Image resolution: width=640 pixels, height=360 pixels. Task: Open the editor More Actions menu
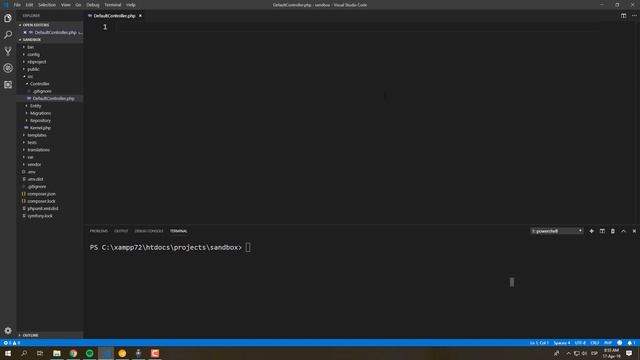tap(634, 16)
